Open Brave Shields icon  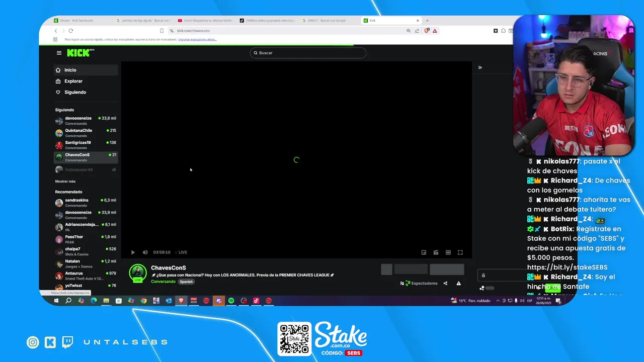[427, 31]
